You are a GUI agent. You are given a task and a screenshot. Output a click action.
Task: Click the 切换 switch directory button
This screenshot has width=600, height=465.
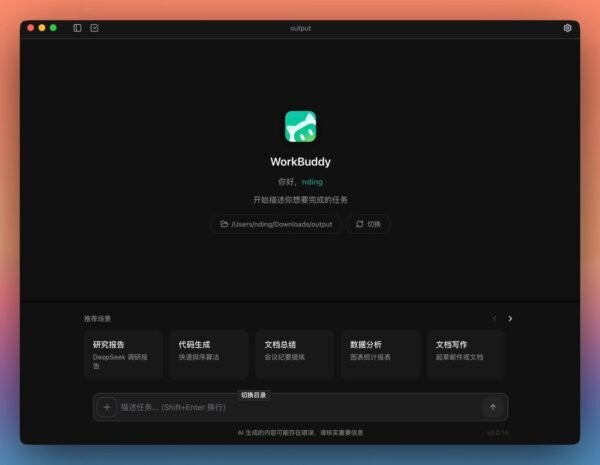(x=368, y=224)
